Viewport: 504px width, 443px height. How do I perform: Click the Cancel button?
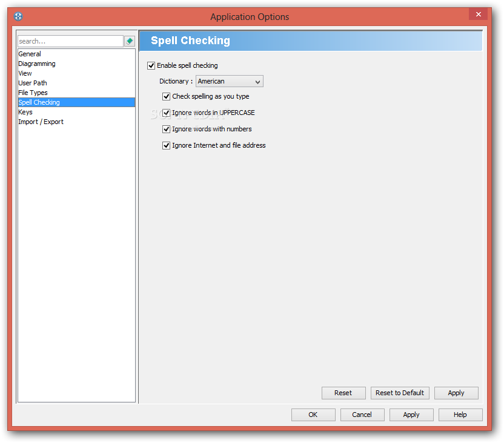click(x=362, y=415)
